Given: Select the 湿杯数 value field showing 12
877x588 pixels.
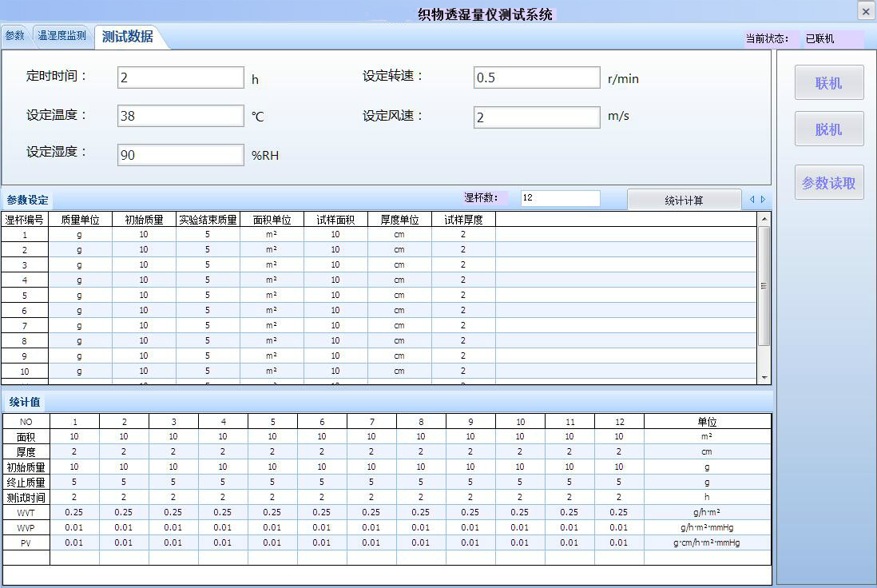Looking at the screenshot, I should tap(559, 198).
